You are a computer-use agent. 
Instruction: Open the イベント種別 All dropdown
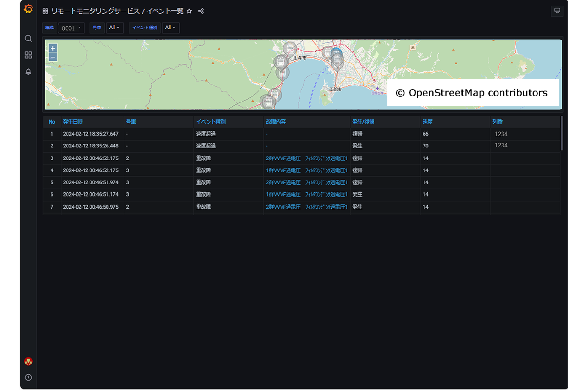170,28
